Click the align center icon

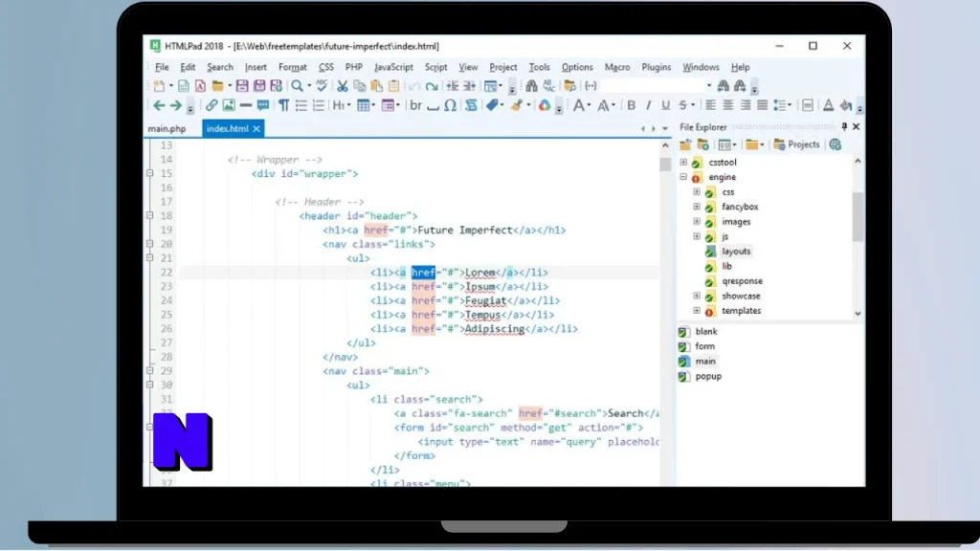click(728, 105)
